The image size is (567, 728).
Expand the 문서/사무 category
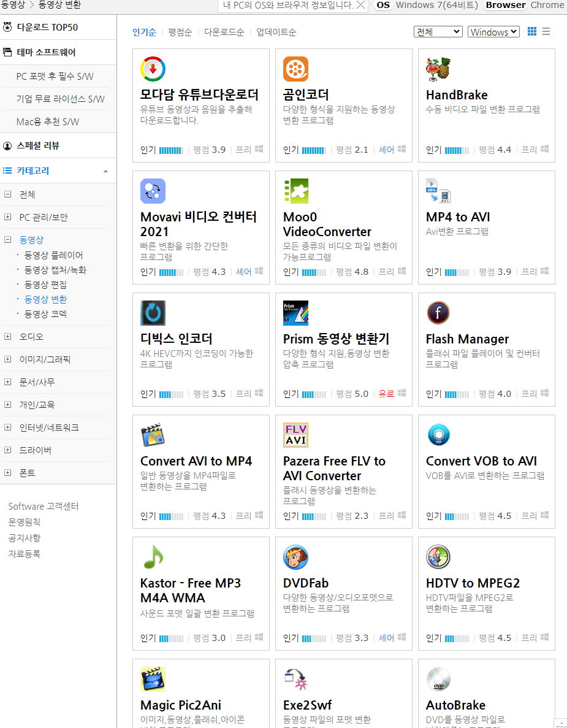click(x=7, y=381)
